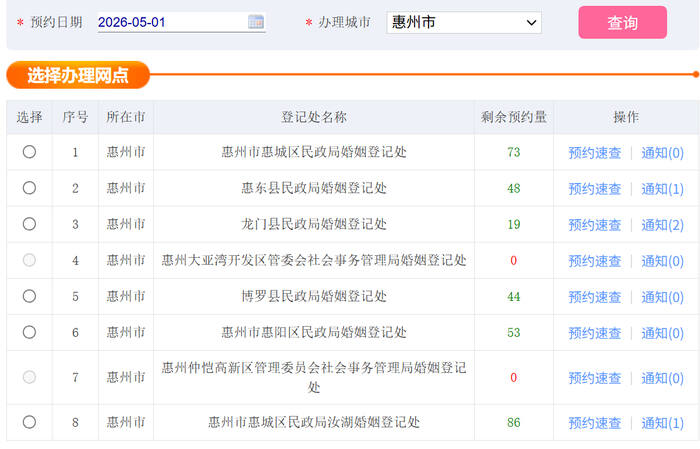
Task: Open 通知(1) link for 惠东县 row
Action: pos(662,189)
